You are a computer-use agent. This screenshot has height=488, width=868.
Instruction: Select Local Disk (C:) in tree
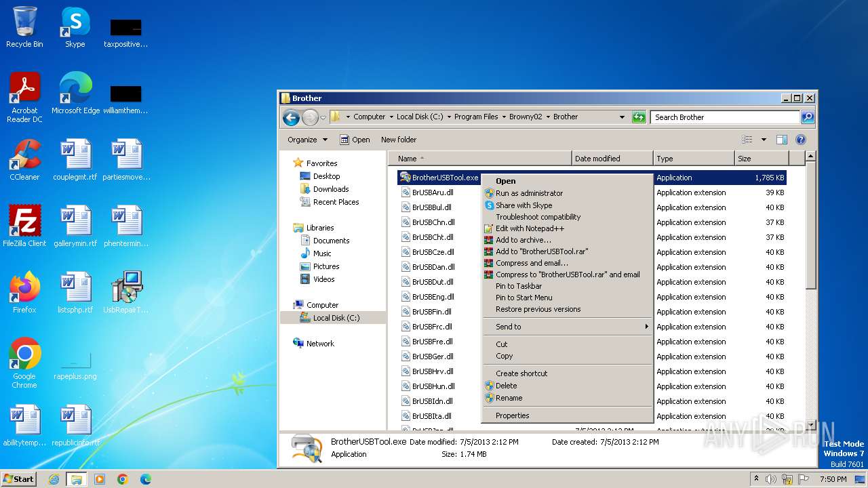point(336,318)
